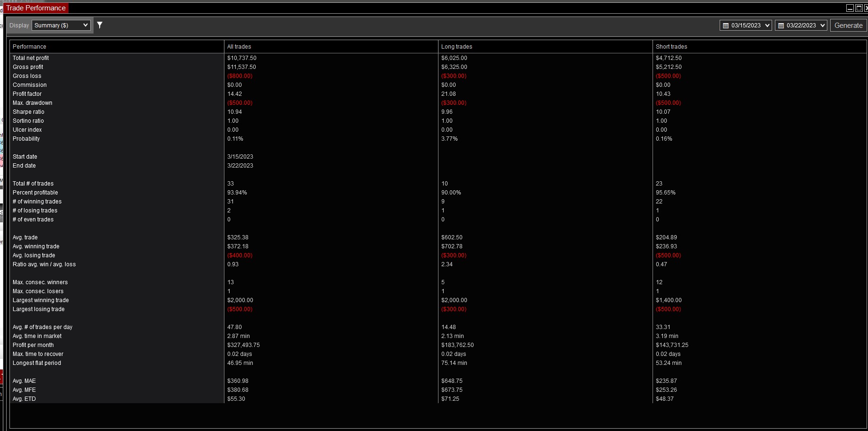Screen dimensions: 868x431
Task: Open the Display Summary ($) dropdown
Action: point(61,25)
